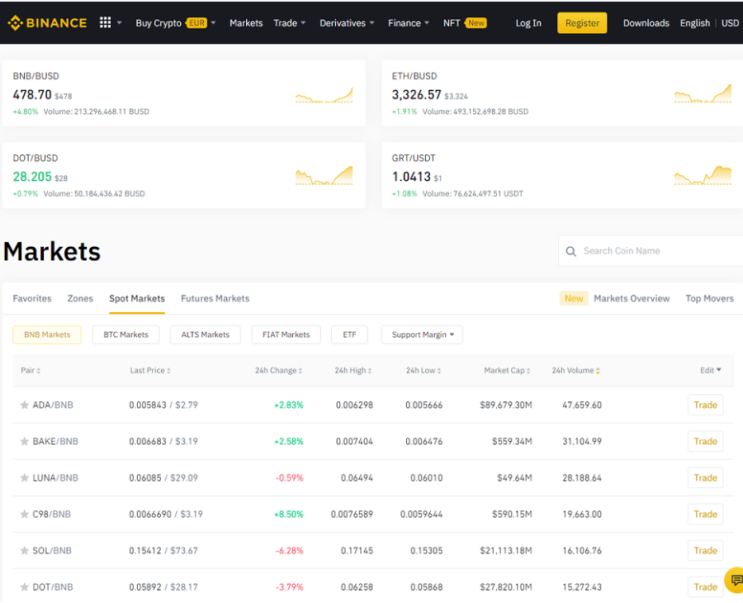Focus the Search Coin Name field
This screenshot has width=743, height=603.
651,251
